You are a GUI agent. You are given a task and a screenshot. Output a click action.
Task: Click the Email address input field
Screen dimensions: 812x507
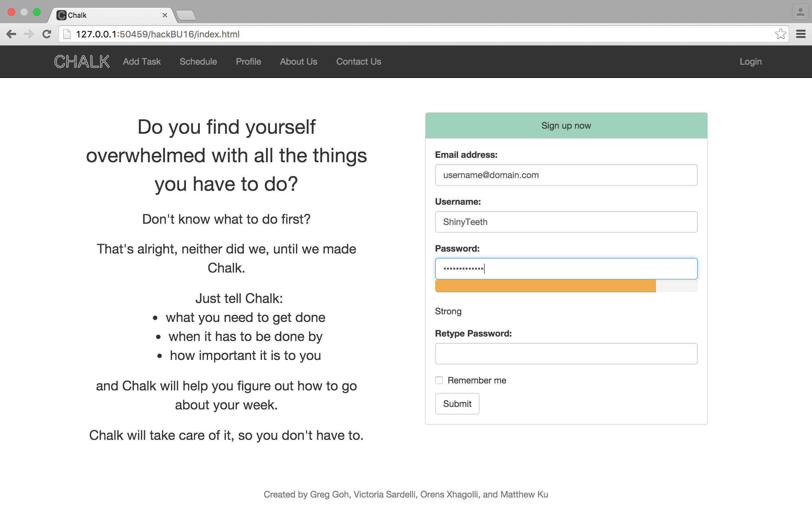tap(566, 175)
